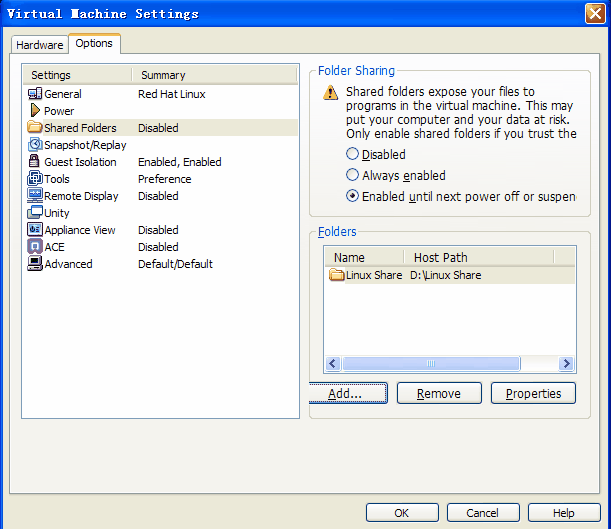Select the Power settings icon
The image size is (611, 529).
point(35,111)
